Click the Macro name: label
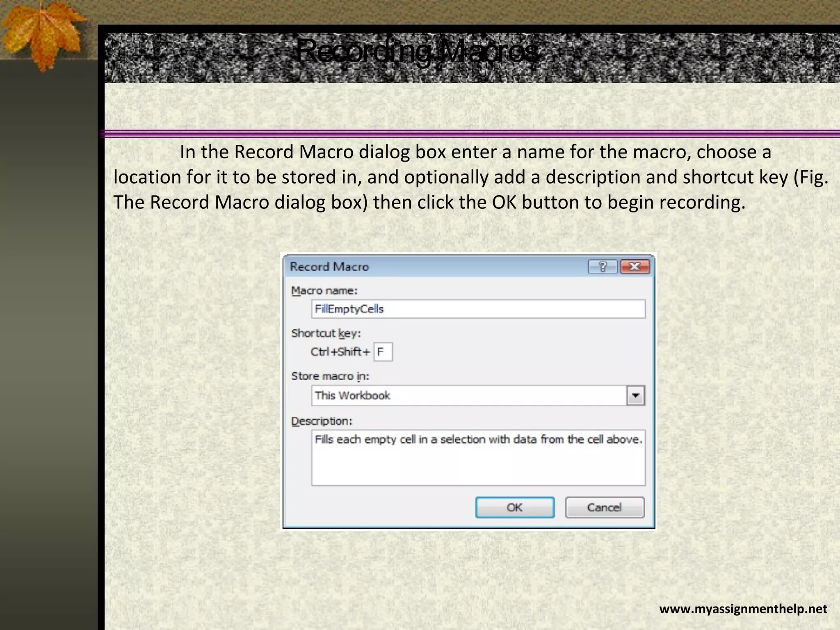840x630 pixels. coord(324,291)
